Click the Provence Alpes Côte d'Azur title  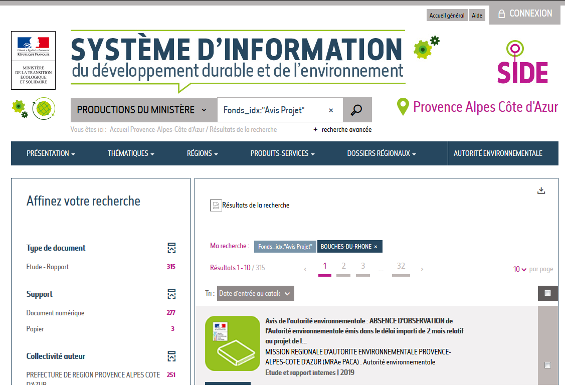485,107
